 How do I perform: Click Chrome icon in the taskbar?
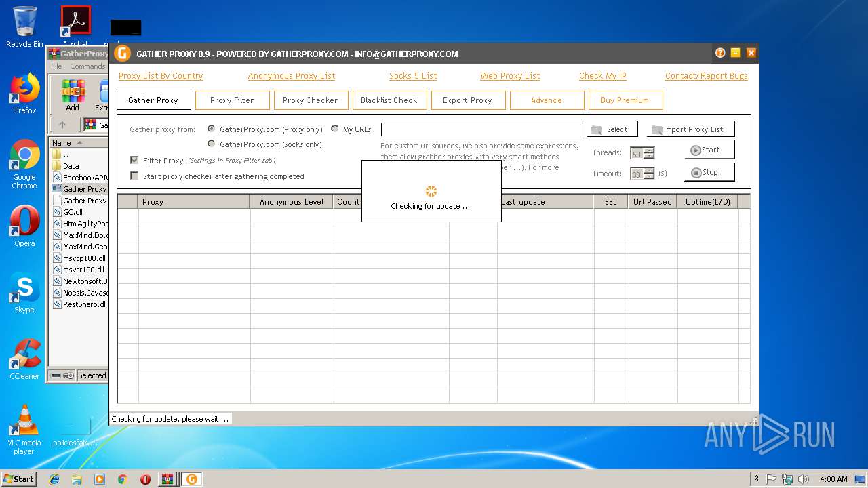(122, 479)
